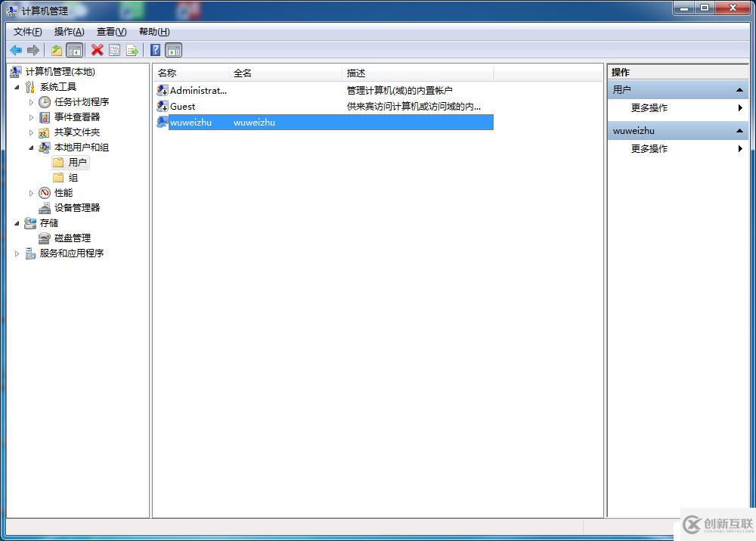Click the blue Help toolbar icon

point(155,50)
